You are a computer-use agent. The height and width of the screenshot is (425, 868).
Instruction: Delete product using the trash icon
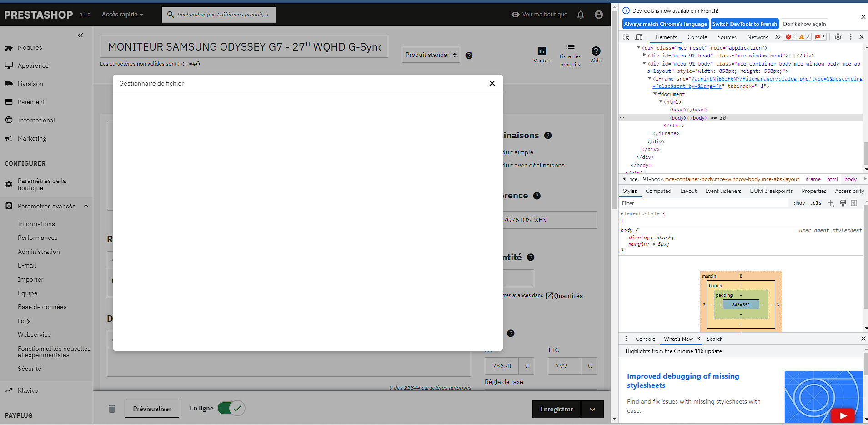click(x=112, y=409)
